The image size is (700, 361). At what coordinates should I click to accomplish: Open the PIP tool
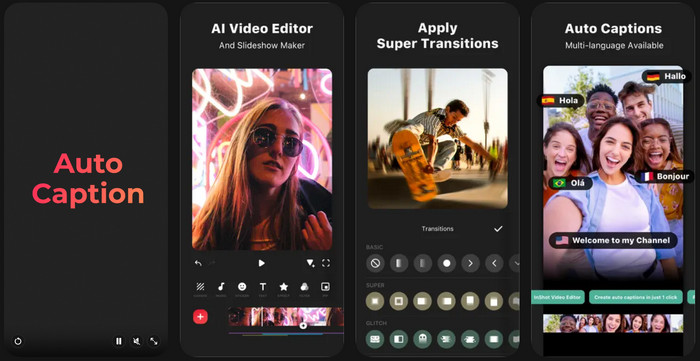(x=325, y=289)
